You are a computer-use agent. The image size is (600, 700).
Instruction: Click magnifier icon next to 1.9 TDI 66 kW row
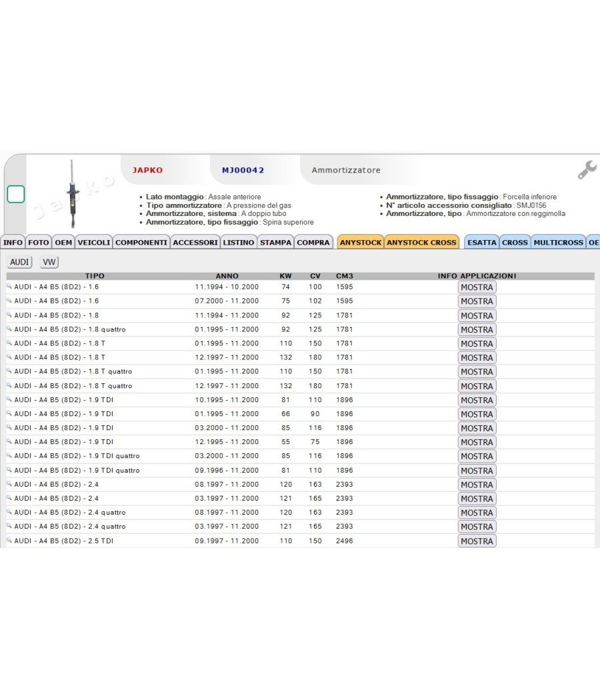tap(9, 413)
